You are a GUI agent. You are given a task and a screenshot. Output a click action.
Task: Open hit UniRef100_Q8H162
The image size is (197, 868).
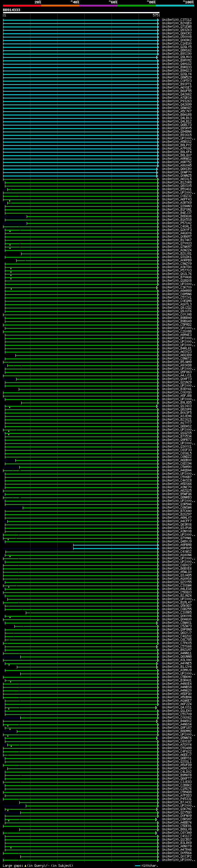point(177,50)
